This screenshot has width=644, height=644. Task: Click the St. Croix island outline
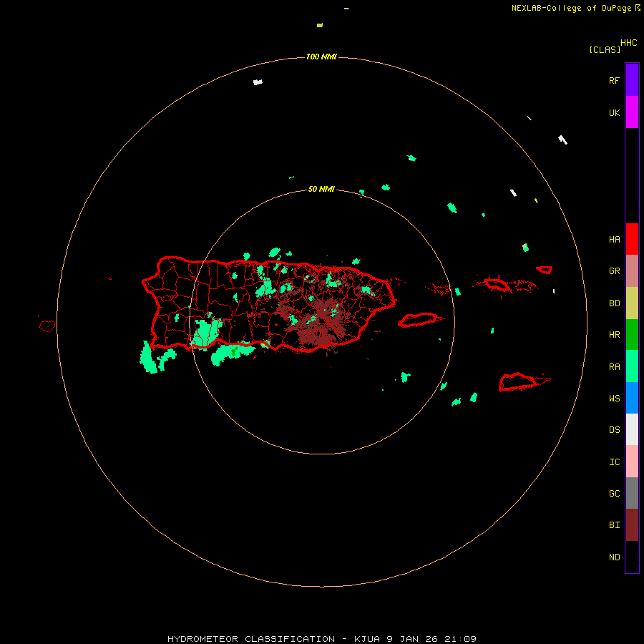(x=518, y=382)
